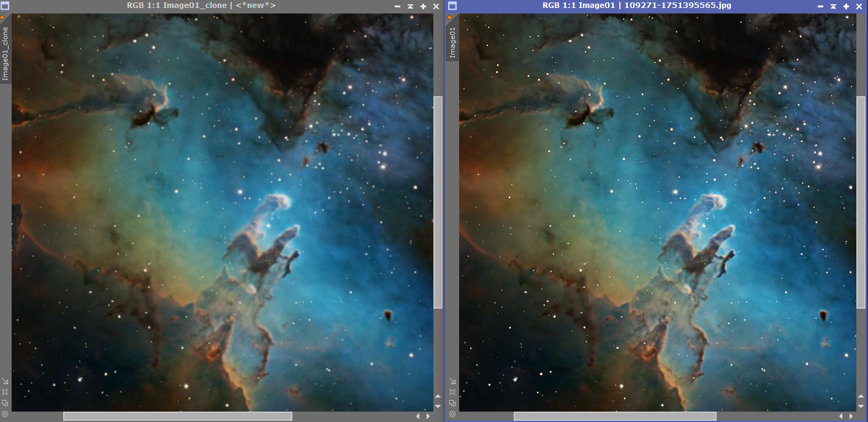This screenshot has height=422, width=868.
Task: Select the Image01 view tab
Action: [x=453, y=42]
